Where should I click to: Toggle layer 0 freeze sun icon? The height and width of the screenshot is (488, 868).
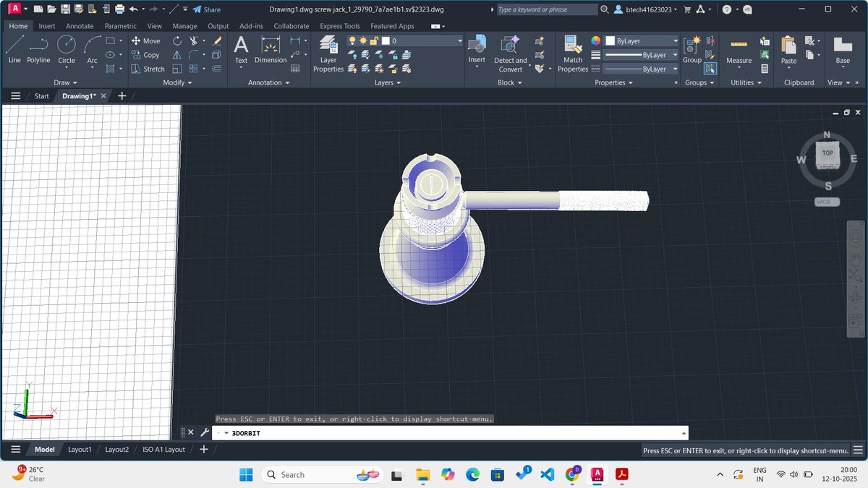(363, 41)
